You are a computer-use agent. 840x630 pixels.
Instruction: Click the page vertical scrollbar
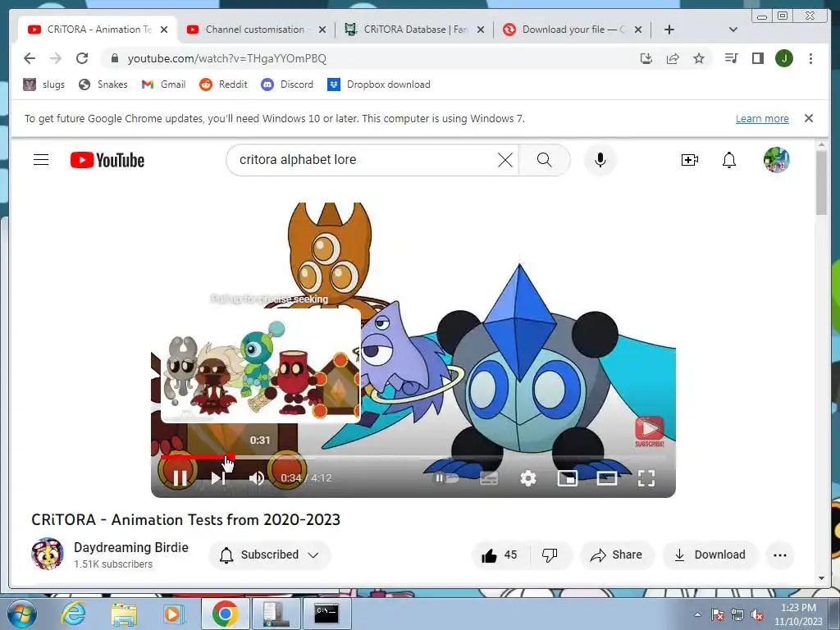pyautogui.click(x=821, y=182)
